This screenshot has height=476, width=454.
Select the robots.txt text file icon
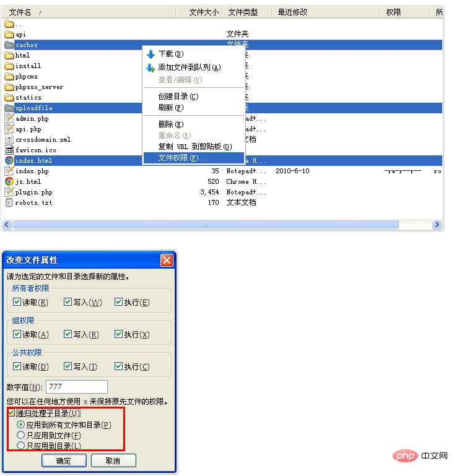tap(9, 202)
